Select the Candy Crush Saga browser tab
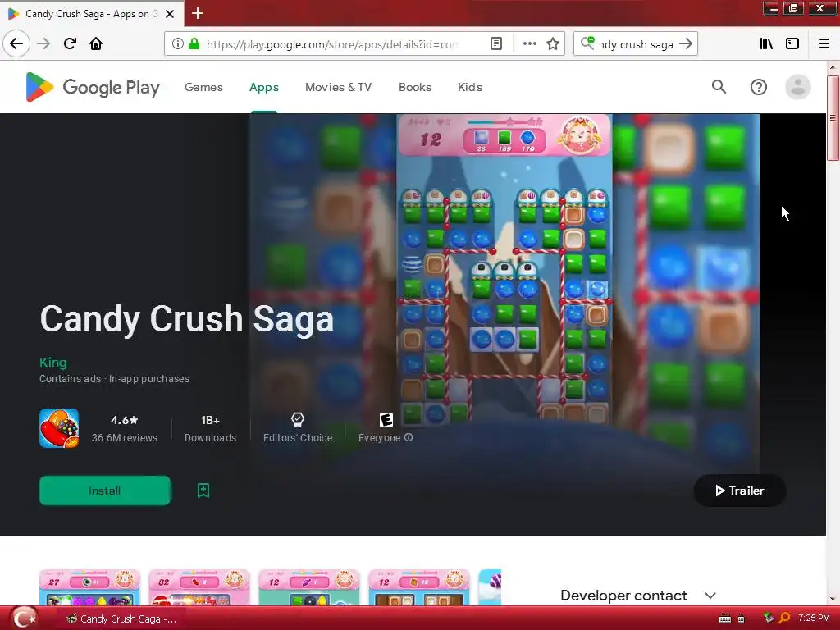 (91, 14)
